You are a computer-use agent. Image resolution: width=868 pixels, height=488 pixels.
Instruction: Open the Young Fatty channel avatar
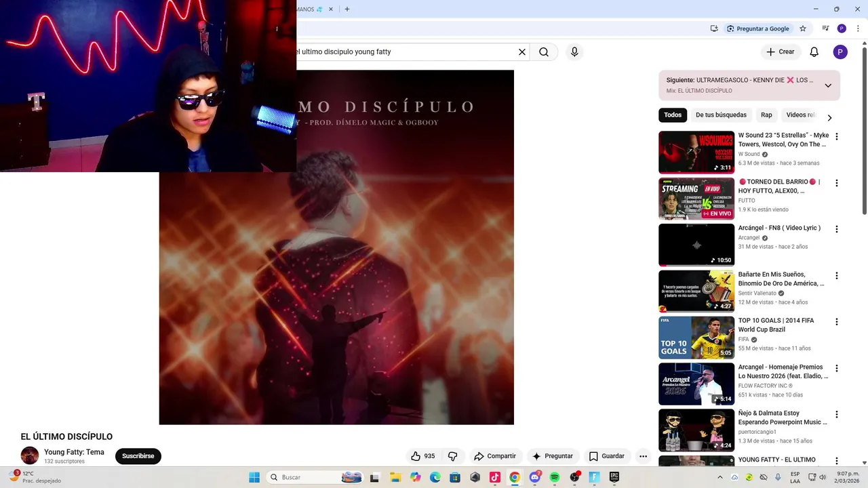[30, 455]
